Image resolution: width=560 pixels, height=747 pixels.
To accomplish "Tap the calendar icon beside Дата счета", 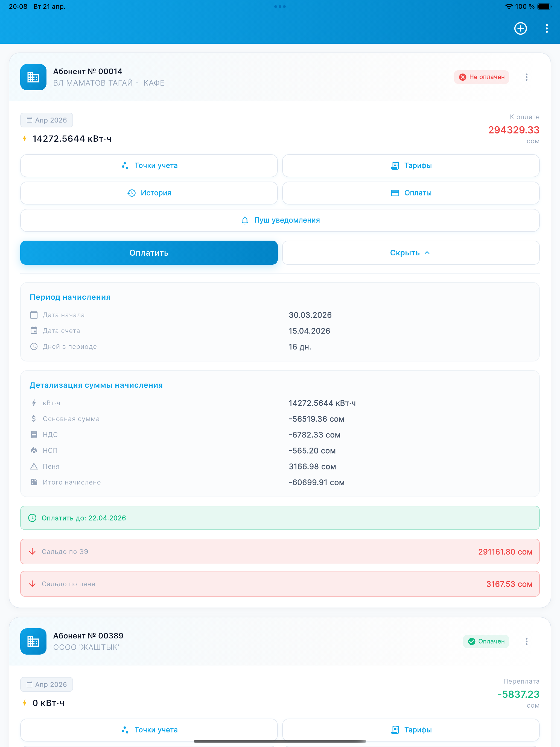I will pyautogui.click(x=34, y=331).
